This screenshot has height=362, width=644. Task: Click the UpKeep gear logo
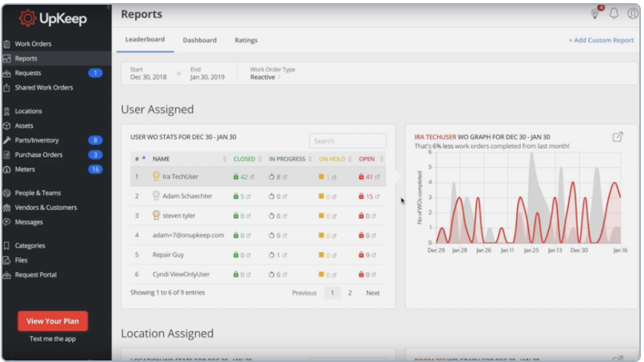(27, 18)
